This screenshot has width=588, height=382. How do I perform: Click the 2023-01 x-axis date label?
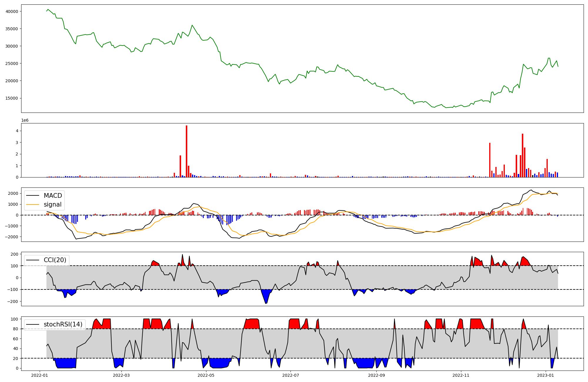546,375
